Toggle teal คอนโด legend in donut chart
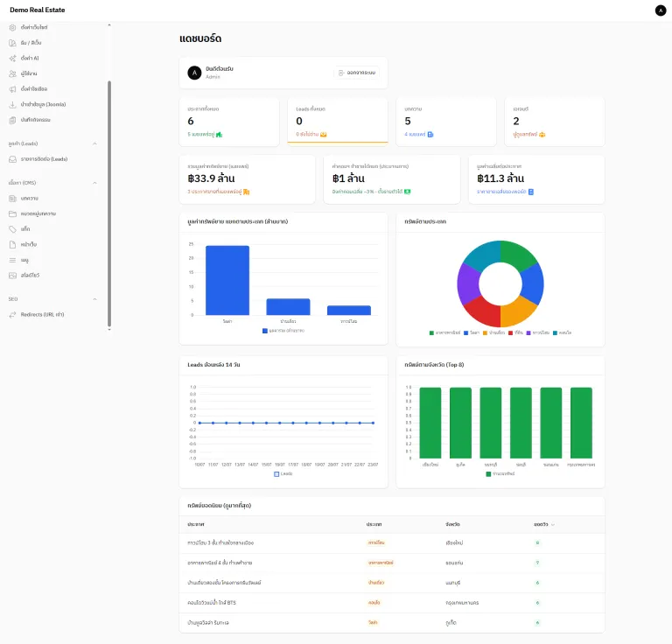This screenshot has height=644, width=672. tap(563, 332)
